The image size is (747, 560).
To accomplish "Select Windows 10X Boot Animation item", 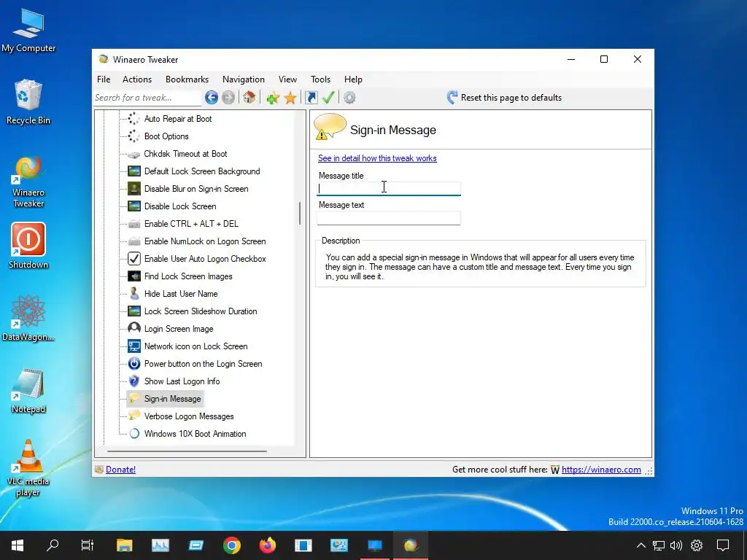I will (195, 434).
